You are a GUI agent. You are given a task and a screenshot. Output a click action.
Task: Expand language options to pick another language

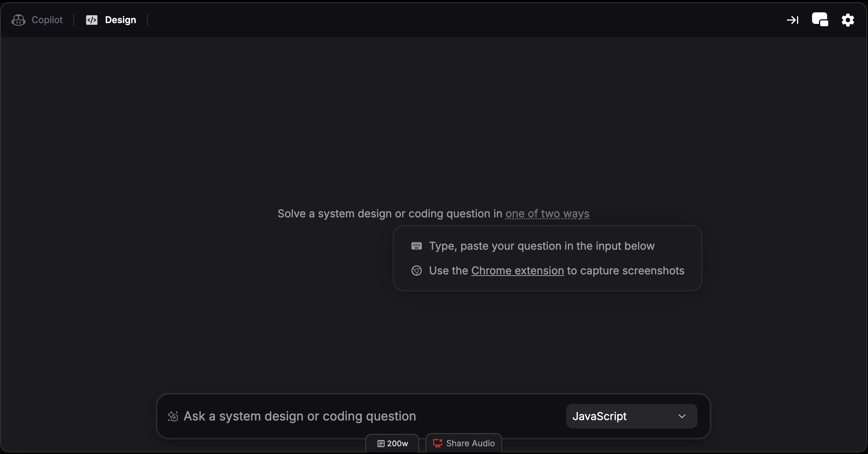point(631,416)
